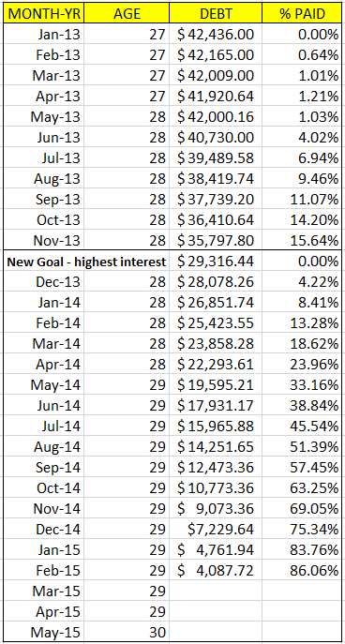Click the May-14 debt cell $19,595.21
This screenshot has height=644, width=345.
[x=216, y=385]
